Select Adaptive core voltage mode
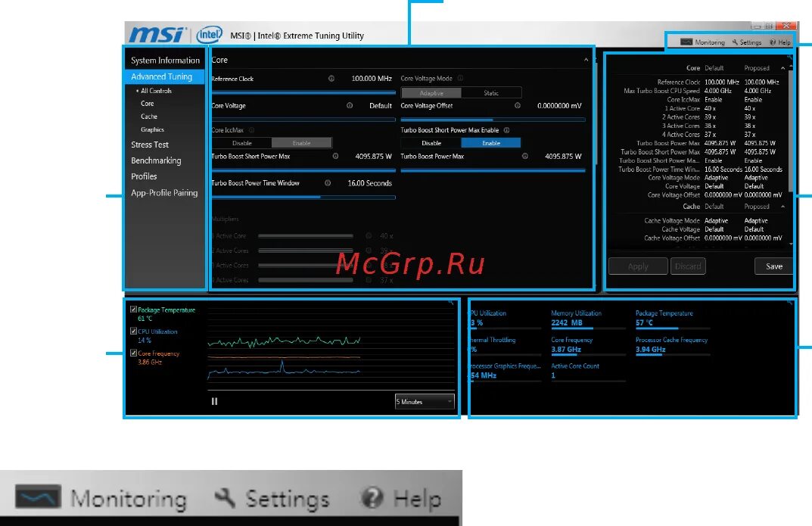This screenshot has width=812, height=526. tap(431, 92)
